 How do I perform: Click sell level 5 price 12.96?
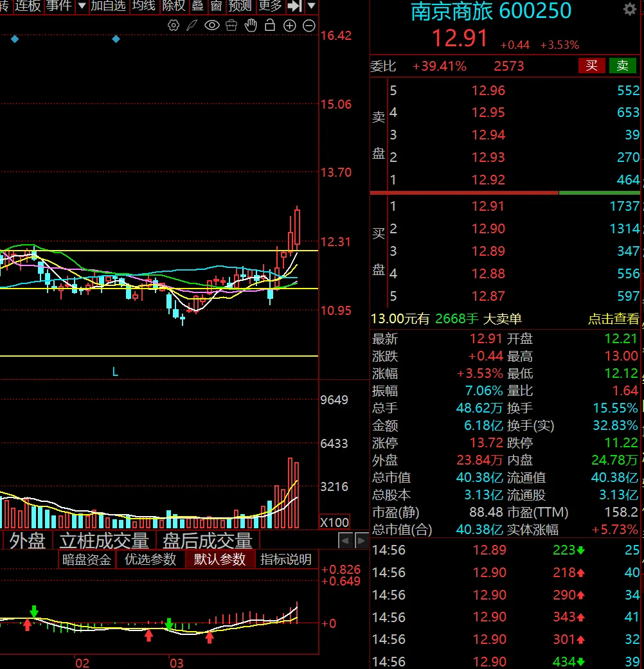pos(488,91)
